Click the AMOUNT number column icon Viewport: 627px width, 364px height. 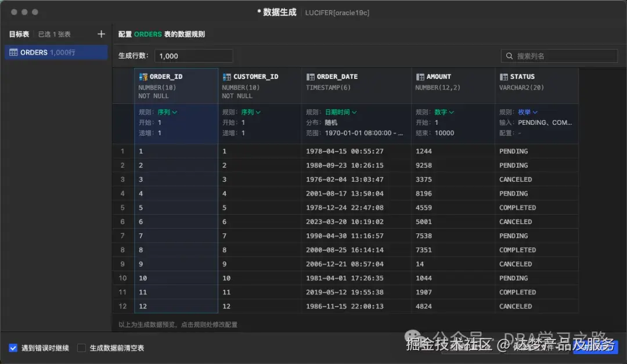pyautogui.click(x=419, y=76)
